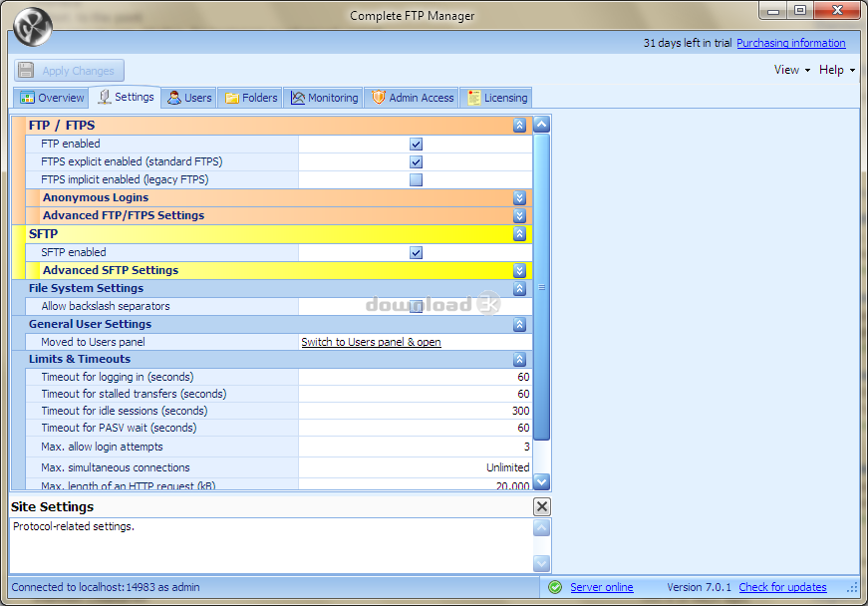Open the Help dropdown menu
868x606 pixels.
point(837,70)
